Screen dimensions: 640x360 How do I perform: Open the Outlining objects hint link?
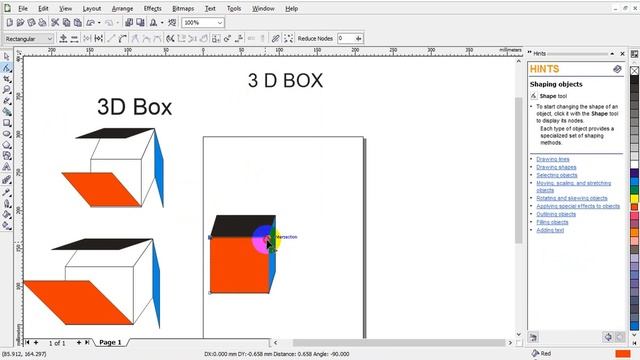[556, 214]
